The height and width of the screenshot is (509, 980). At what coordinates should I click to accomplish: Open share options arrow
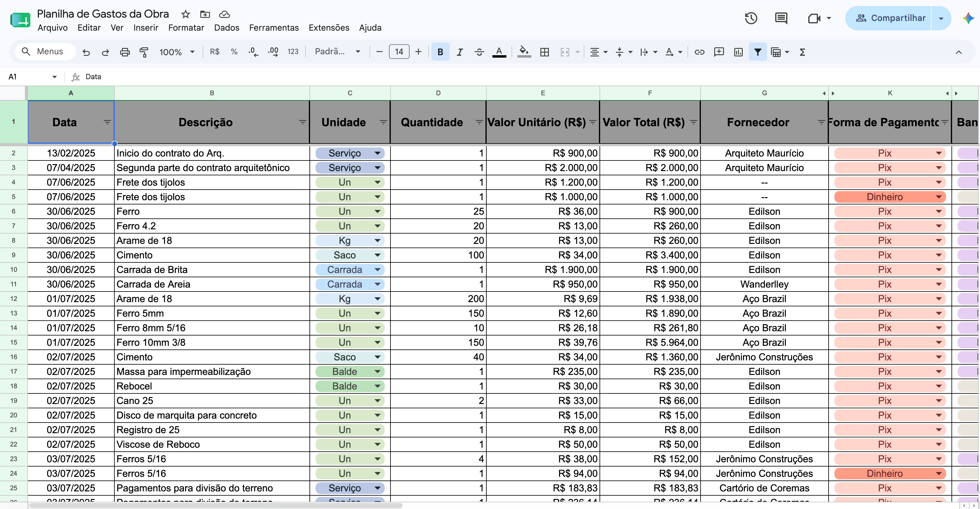pos(941,18)
